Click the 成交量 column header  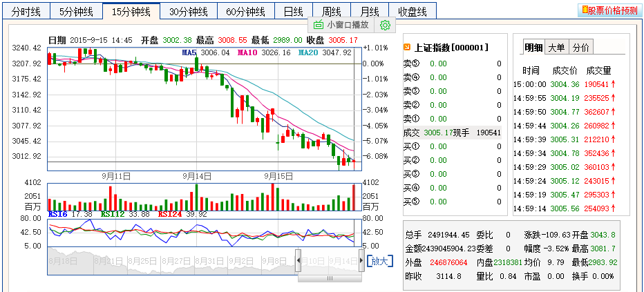598,70
